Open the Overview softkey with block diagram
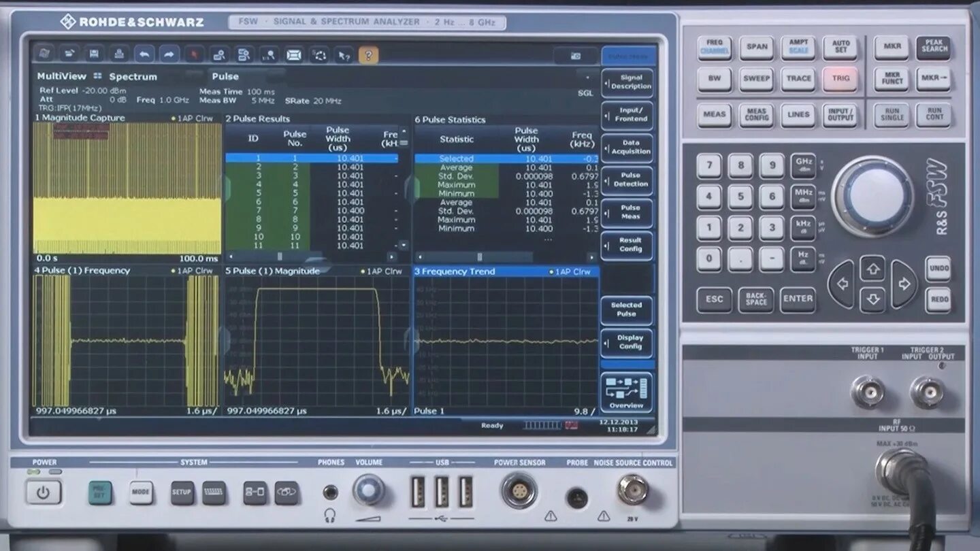 point(626,392)
